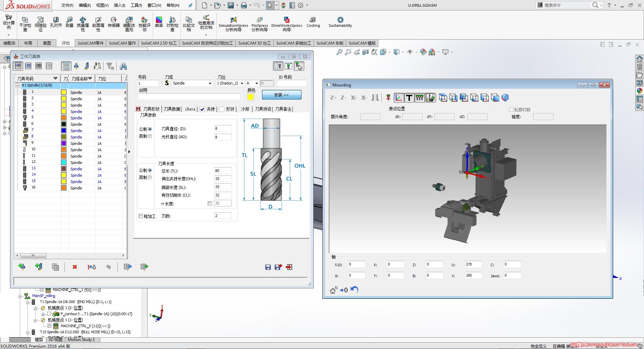This screenshot has width=644, height=349.
Task: Click the renumber tools 1→8 icon
Action: (91, 267)
